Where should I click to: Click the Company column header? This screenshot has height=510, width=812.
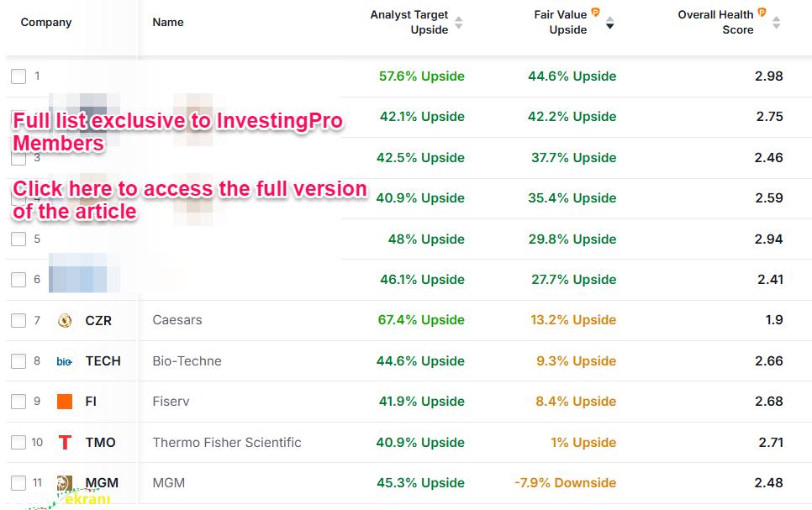[x=46, y=22]
